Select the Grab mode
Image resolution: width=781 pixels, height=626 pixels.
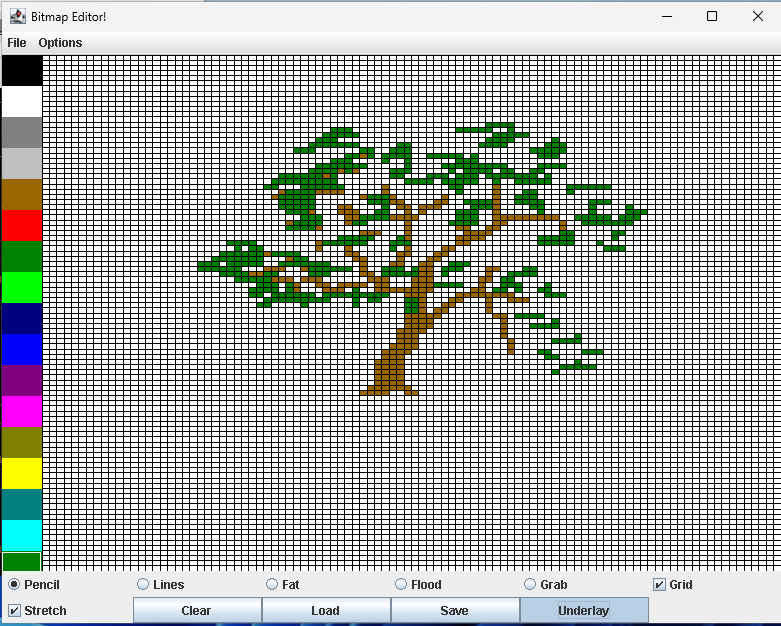point(545,584)
